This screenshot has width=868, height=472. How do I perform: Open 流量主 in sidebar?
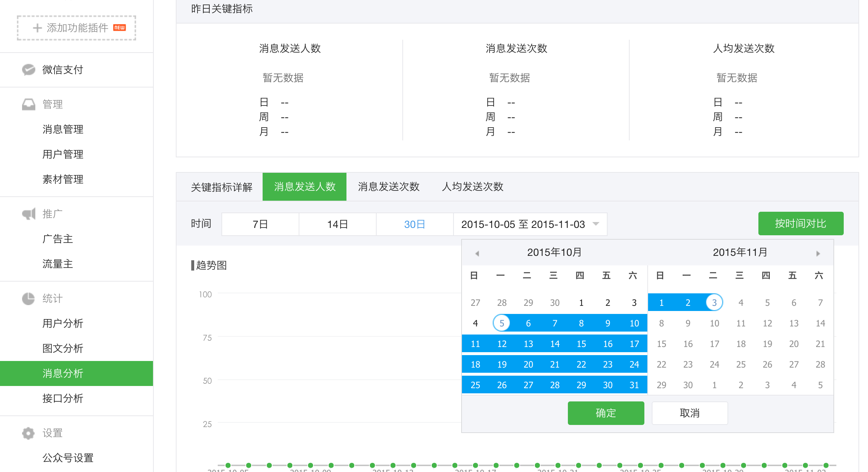click(58, 264)
